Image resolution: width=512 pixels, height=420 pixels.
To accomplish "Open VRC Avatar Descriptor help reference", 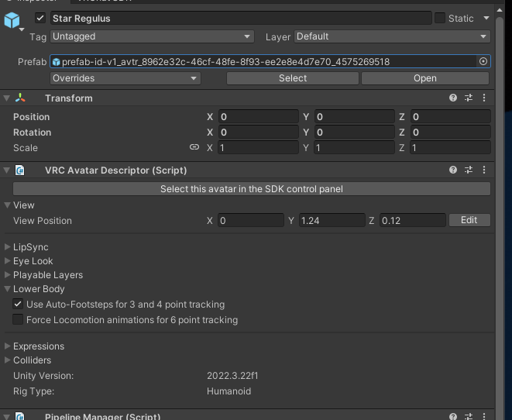I will click(453, 170).
